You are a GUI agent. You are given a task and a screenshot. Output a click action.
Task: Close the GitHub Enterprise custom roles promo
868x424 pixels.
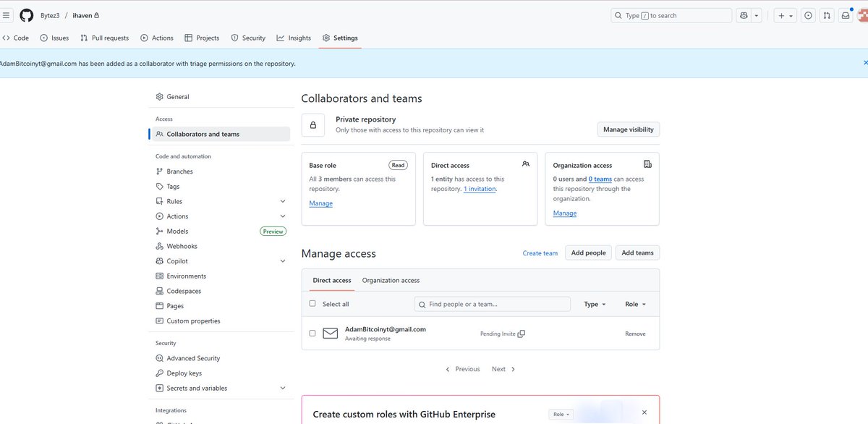tap(644, 412)
